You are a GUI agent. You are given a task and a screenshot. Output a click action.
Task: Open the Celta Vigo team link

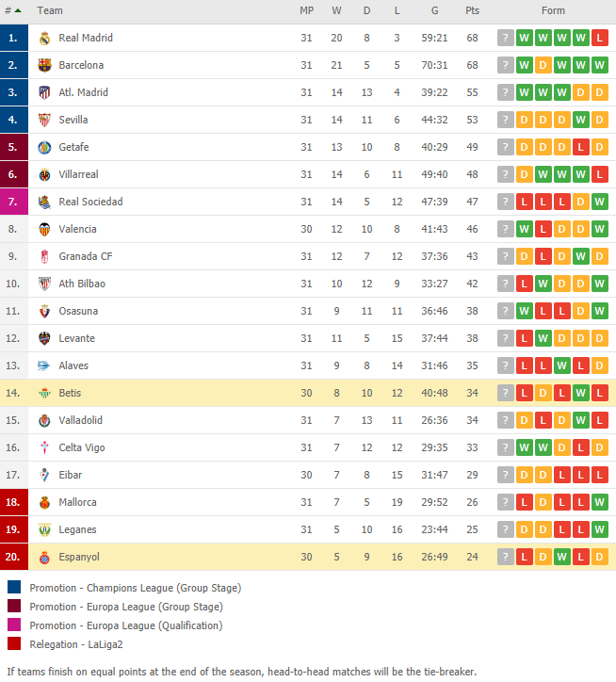tap(82, 447)
